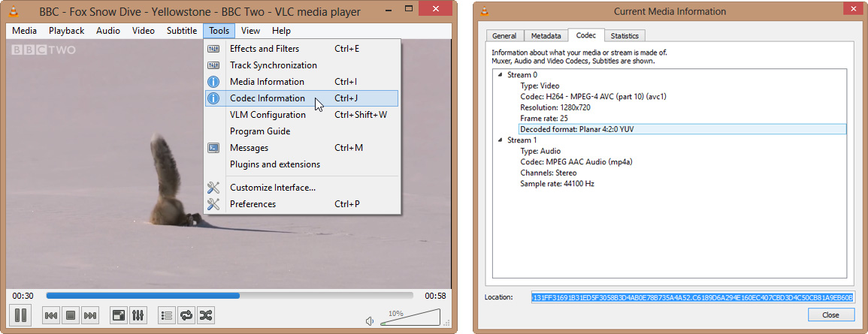This screenshot has width=868, height=334.
Task: Open Preferences from Tools menu
Action: tap(301, 204)
